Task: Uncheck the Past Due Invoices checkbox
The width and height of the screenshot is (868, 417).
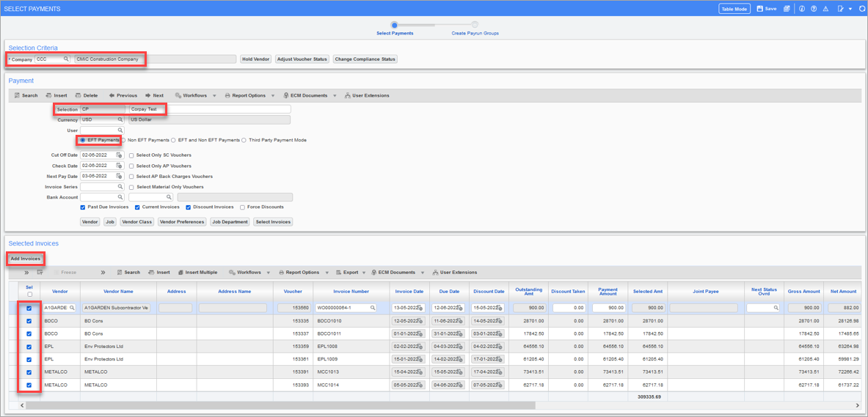Action: (x=83, y=207)
